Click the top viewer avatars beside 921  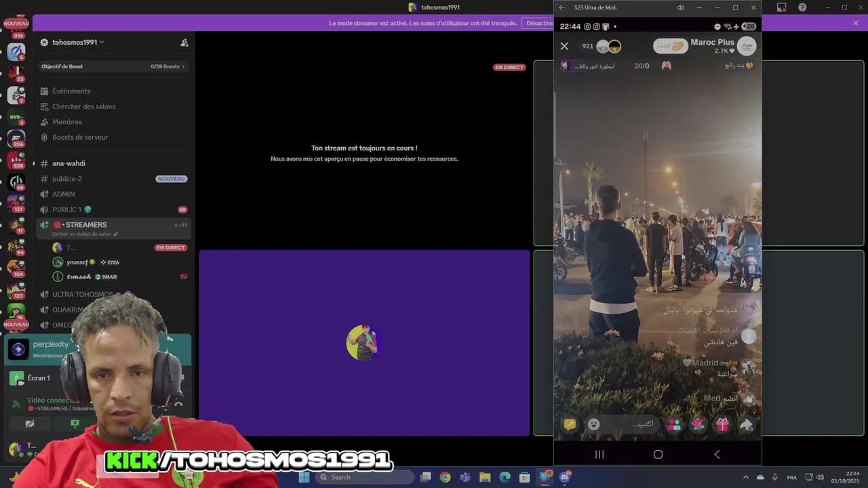[x=608, y=47]
